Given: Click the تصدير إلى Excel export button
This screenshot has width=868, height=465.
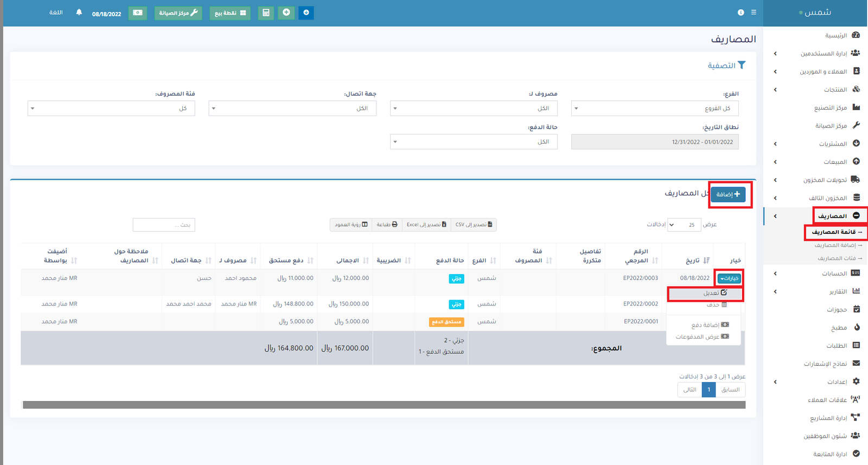Looking at the screenshot, I should [426, 225].
